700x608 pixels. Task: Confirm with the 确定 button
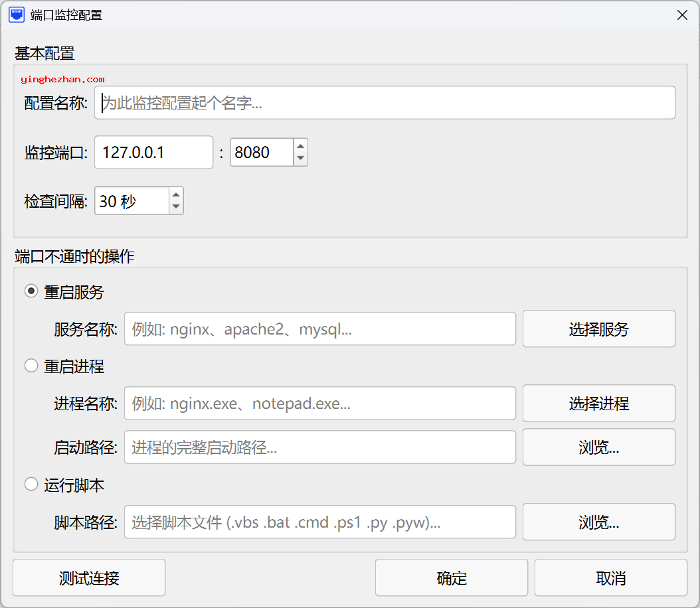tap(452, 577)
